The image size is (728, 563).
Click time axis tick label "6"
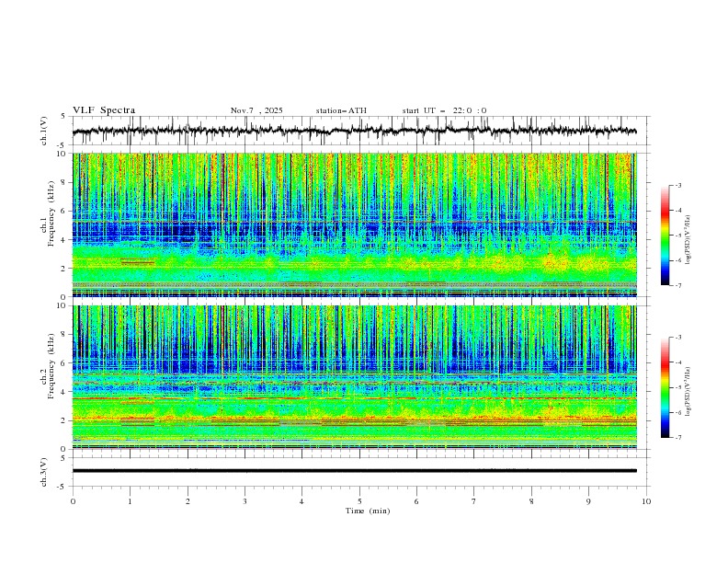pyautogui.click(x=416, y=501)
